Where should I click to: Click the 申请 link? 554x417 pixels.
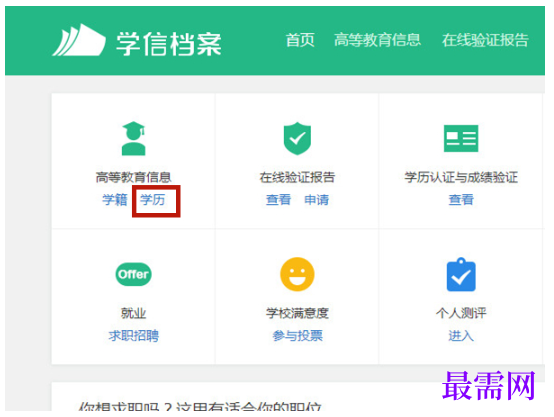(317, 200)
